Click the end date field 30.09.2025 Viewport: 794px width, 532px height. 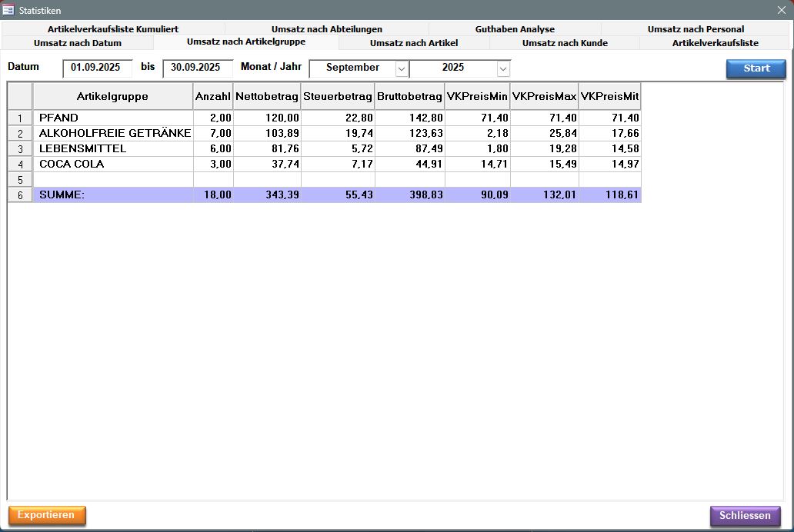pos(197,68)
